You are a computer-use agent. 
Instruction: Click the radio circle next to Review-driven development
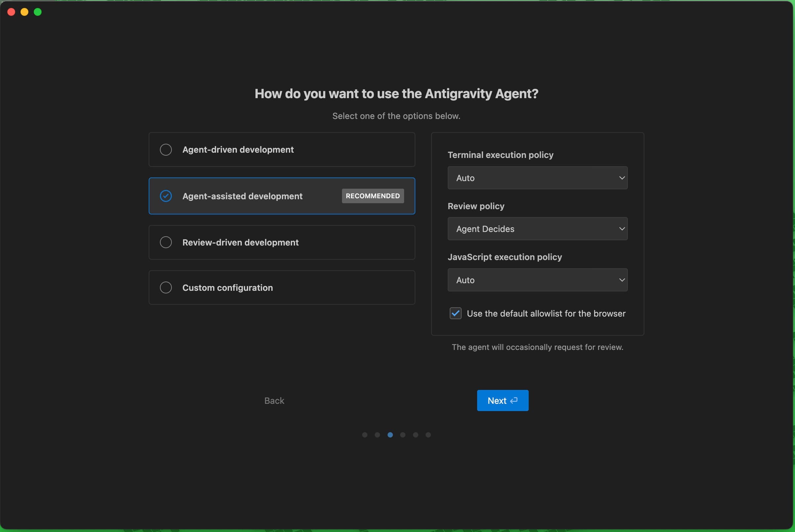166,242
